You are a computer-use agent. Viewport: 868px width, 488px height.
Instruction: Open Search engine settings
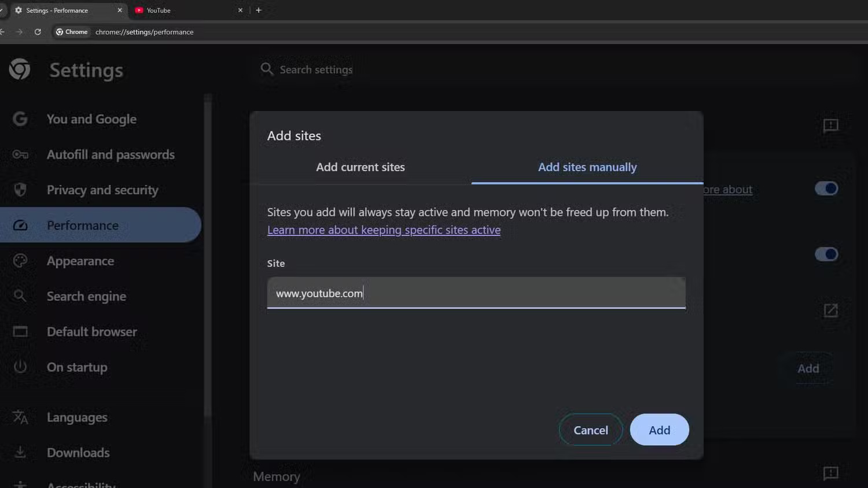(86, 296)
